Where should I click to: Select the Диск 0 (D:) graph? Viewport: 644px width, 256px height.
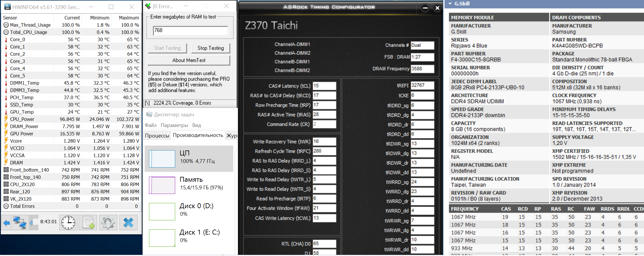point(189,211)
